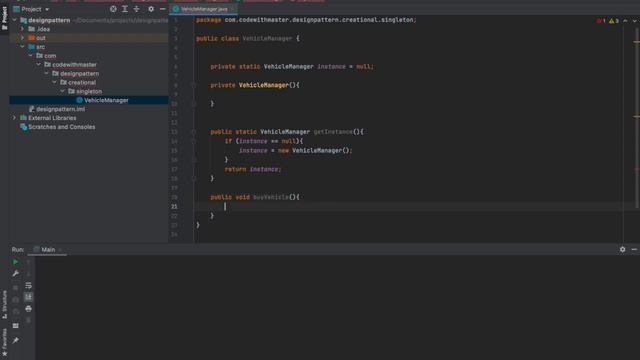This screenshot has width=640, height=360.
Task: Open the Project tool window side tab
Action: pyautogui.click(x=4, y=18)
